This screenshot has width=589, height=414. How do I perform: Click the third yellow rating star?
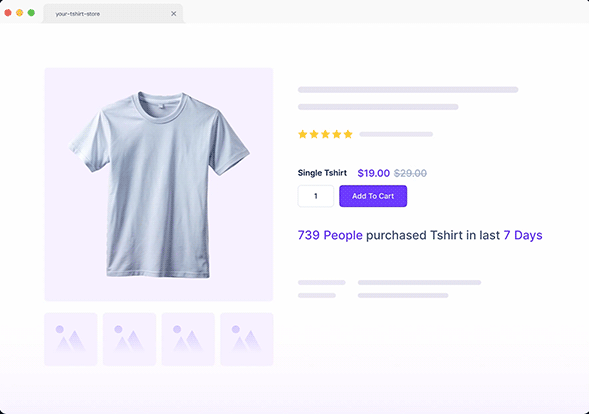tap(325, 134)
